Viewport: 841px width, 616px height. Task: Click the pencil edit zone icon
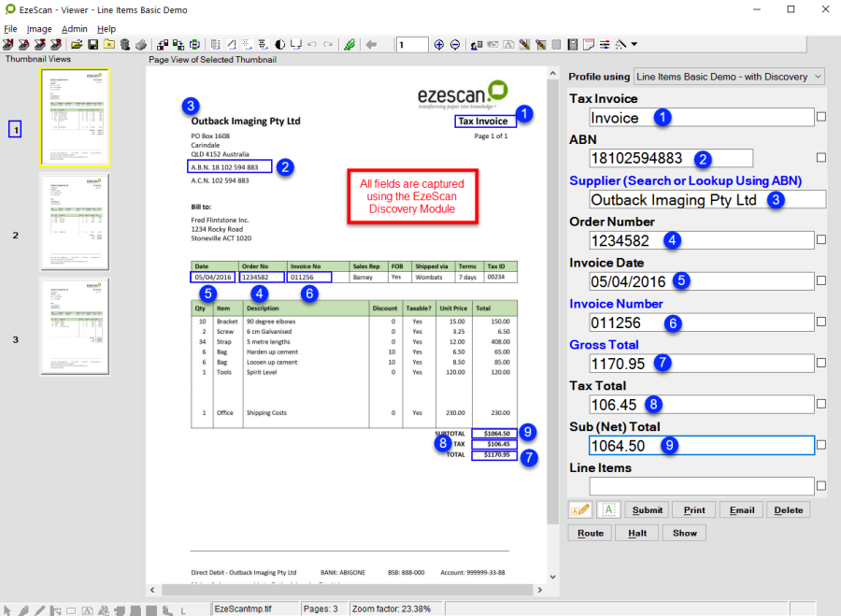580,509
